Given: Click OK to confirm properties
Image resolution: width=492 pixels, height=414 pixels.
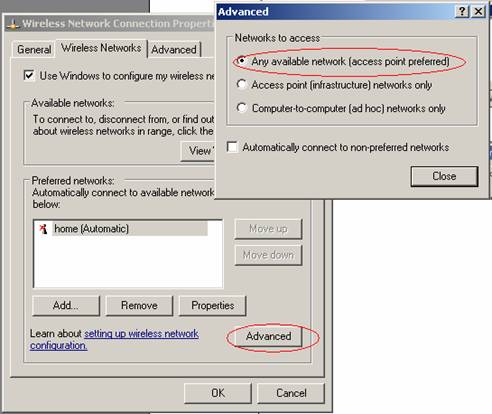Looking at the screenshot, I should point(218,393).
